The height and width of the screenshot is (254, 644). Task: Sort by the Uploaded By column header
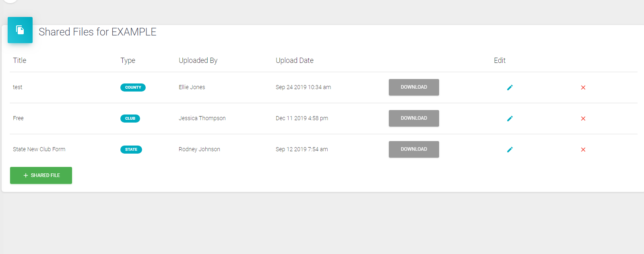(198, 60)
